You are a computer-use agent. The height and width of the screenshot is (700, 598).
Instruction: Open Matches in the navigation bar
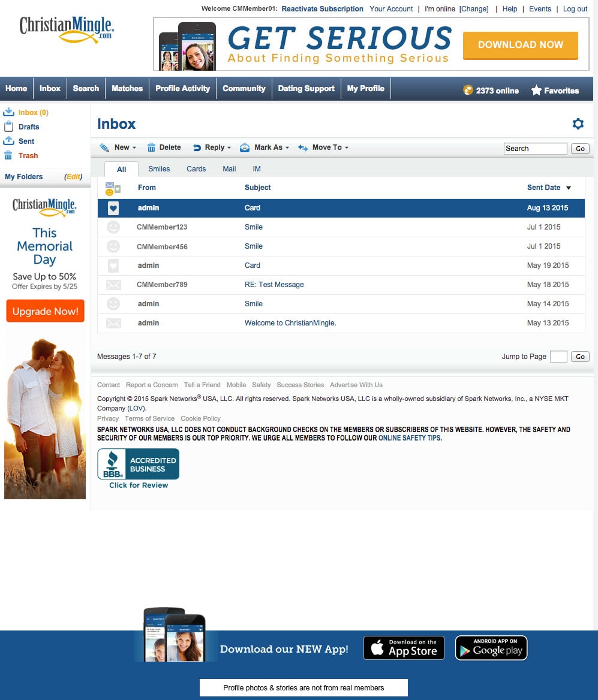pos(127,88)
